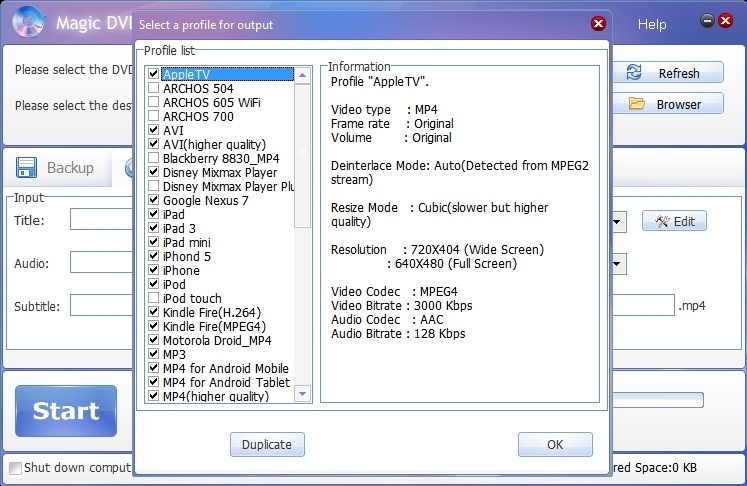
Task: Click the large Start button
Action: click(66, 411)
